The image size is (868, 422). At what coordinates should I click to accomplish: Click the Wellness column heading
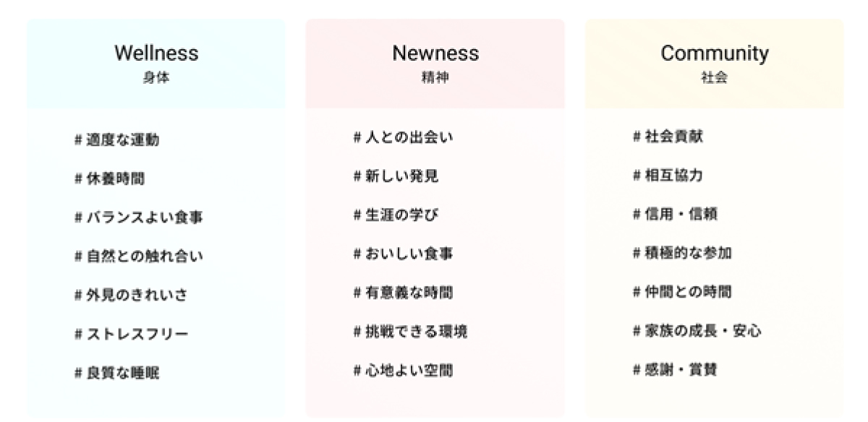(156, 53)
